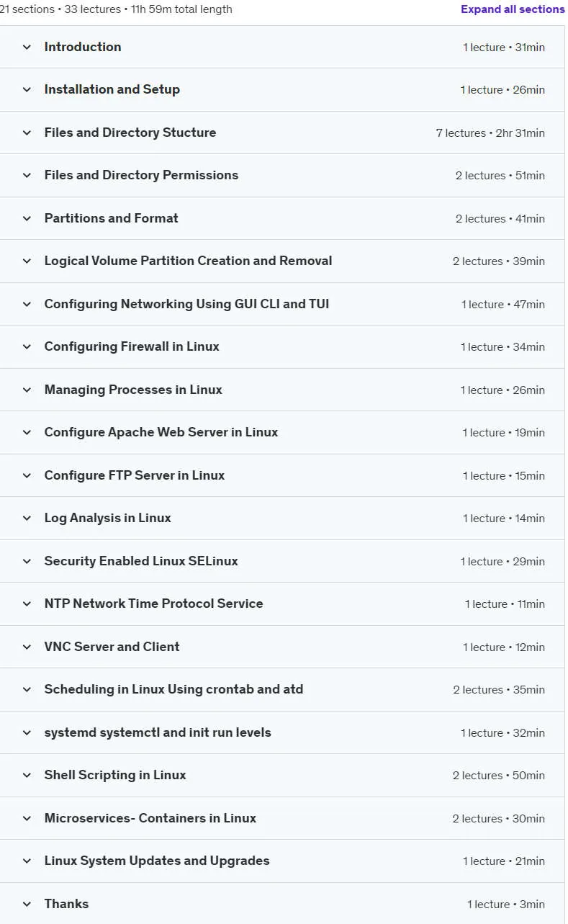Expand chevron for NTP Network Time Protocol Service

[27, 604]
